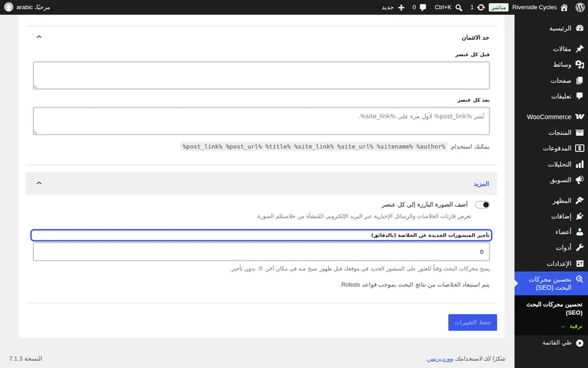Click the %post_url% variable code
This screenshot has height=368, width=588.
(x=244, y=147)
